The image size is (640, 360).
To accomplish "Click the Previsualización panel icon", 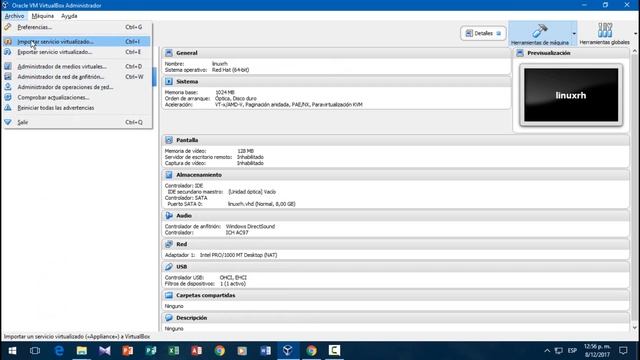I will coord(520,53).
